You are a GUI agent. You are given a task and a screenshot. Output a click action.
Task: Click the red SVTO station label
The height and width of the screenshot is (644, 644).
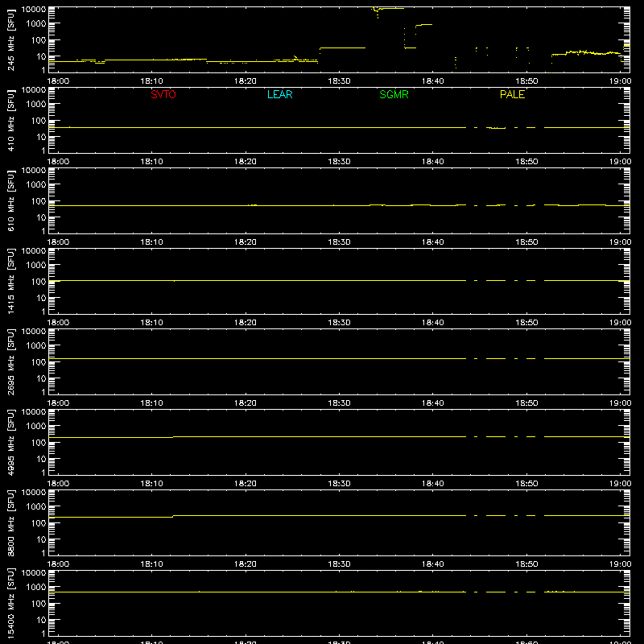[163, 94]
